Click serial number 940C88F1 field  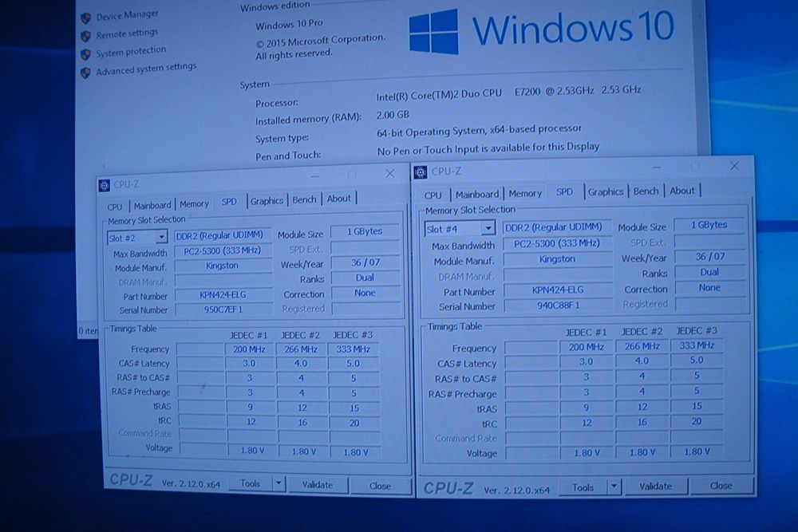point(559,305)
